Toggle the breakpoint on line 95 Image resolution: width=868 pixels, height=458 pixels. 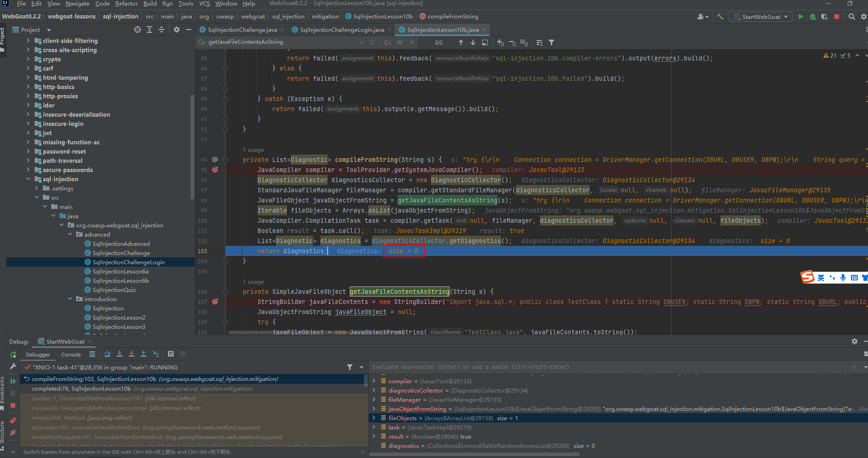pos(215,170)
